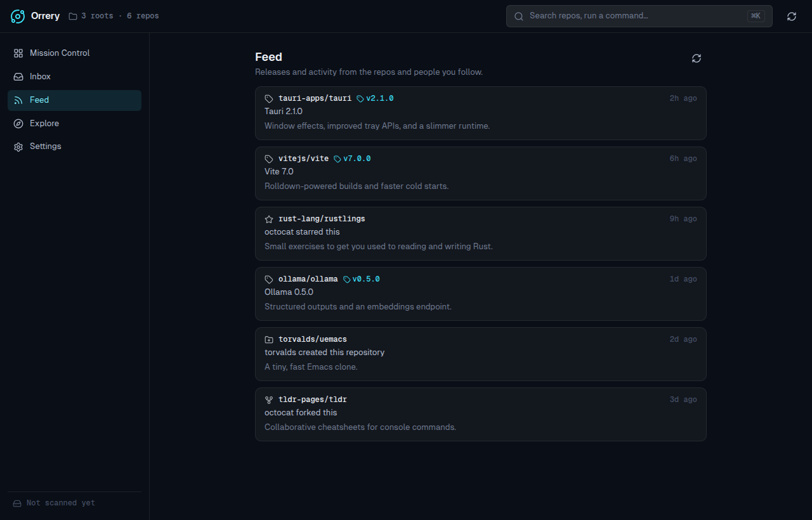The width and height of the screenshot is (812, 520).
Task: Go to the Explore section
Action: [74, 124]
